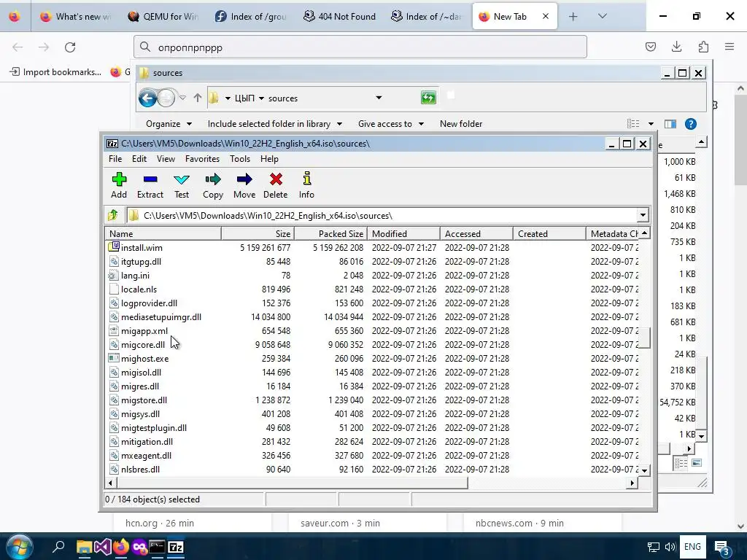
Task: Sort by Accessed column header
Action: 476,233
